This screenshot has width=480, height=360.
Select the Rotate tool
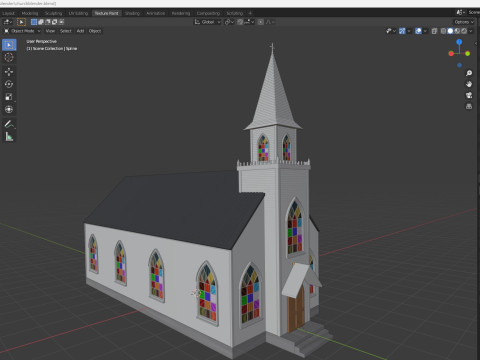coord(9,84)
